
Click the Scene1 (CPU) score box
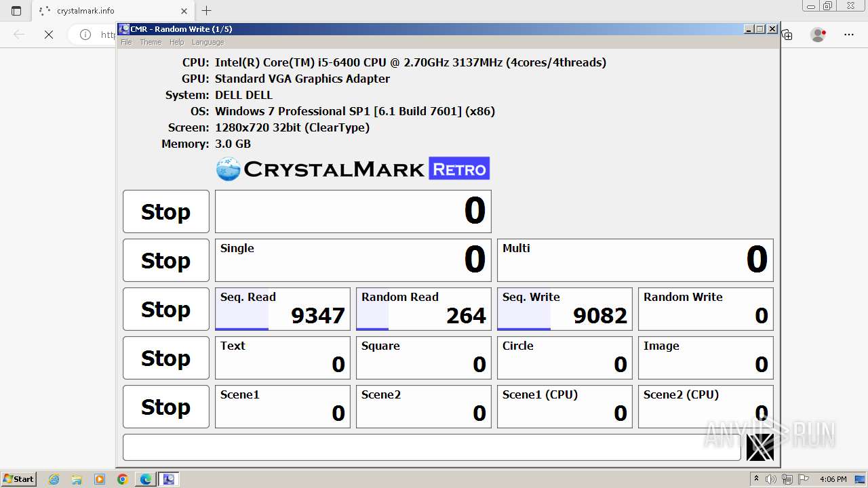click(x=565, y=407)
